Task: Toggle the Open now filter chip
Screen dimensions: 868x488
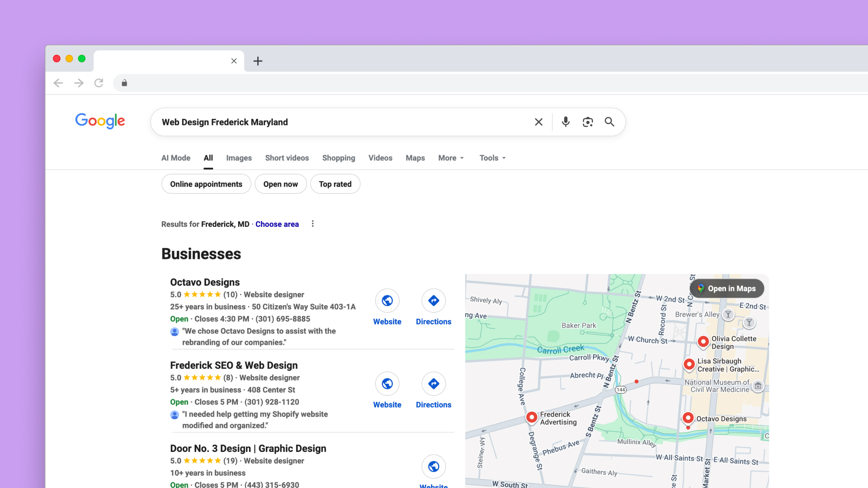Action: click(280, 184)
